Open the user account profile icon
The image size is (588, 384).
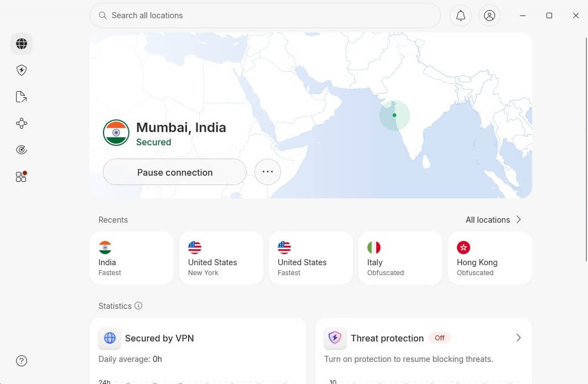click(490, 15)
